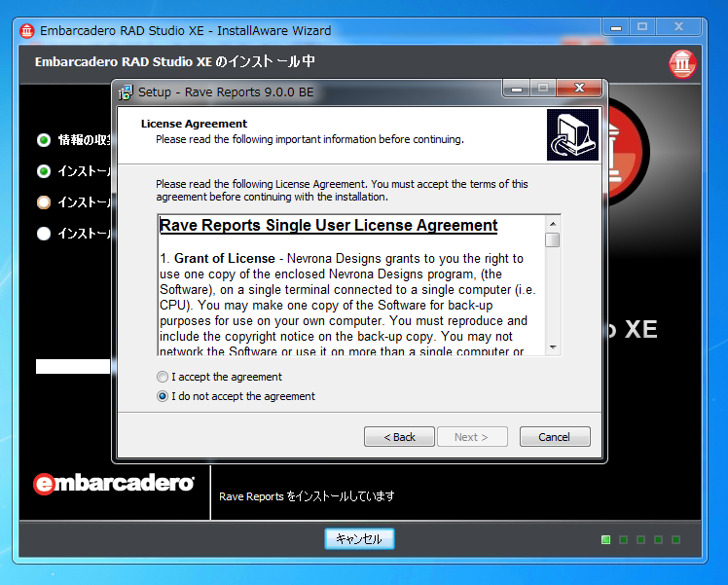This screenshot has width=728, height=585.
Task: Click the "License Agreement" header title
Action: (194, 124)
